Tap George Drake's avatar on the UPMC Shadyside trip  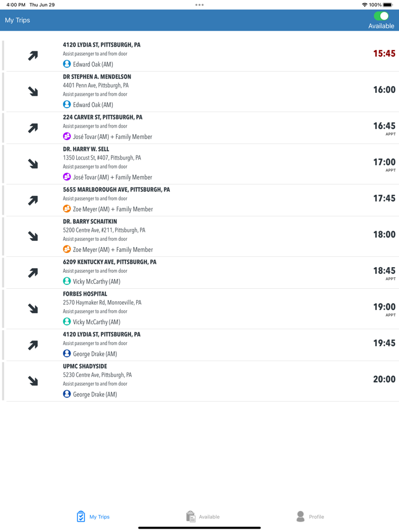[x=67, y=394]
